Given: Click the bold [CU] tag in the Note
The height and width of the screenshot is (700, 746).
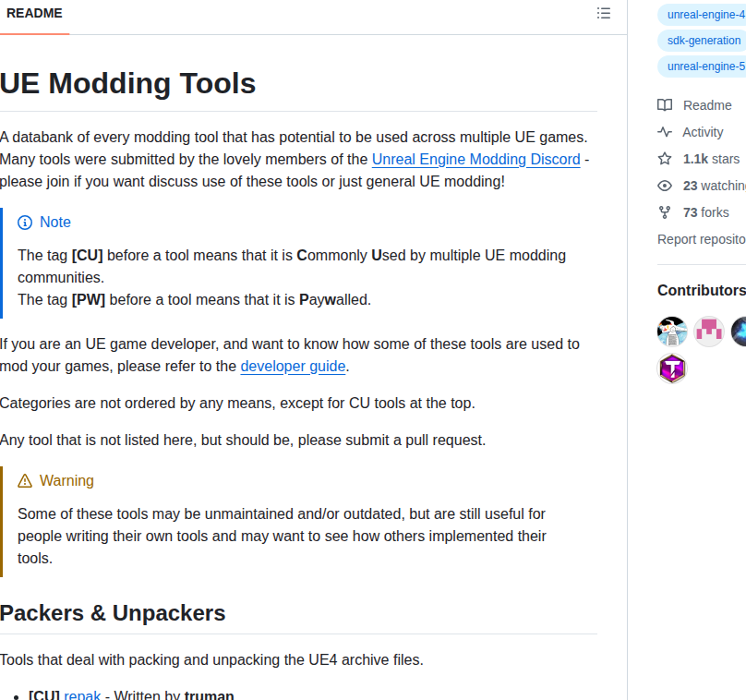Looking at the screenshot, I should (87, 256).
